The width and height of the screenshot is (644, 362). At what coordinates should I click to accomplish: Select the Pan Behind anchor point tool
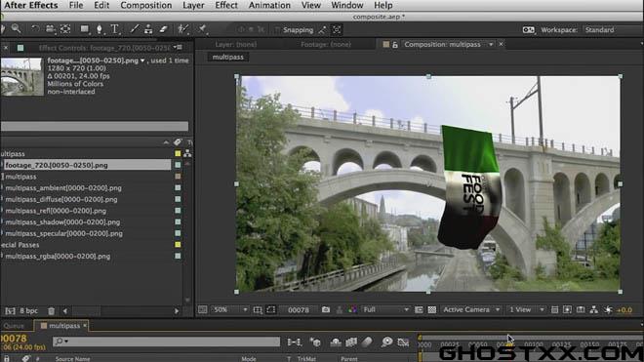[x=65, y=29]
